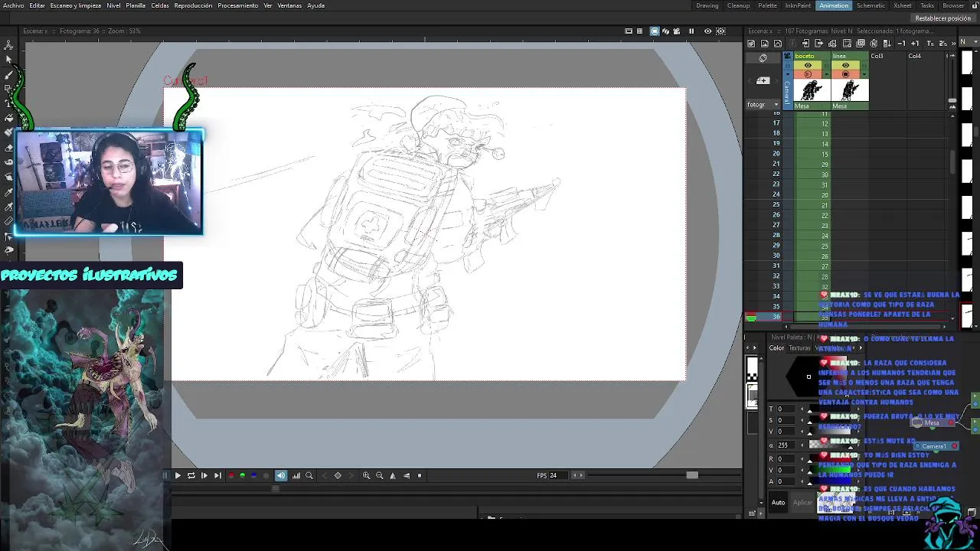The height and width of the screenshot is (551, 980).
Task: Open linea column options arrow
Action: pyautogui.click(x=864, y=74)
